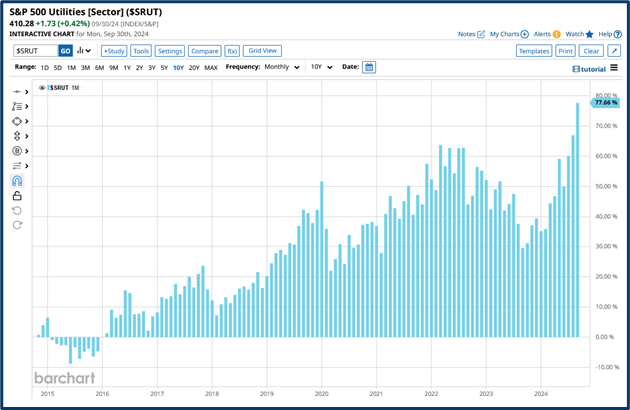
Task: Click the $SRUT symbol input field
Action: [x=35, y=50]
